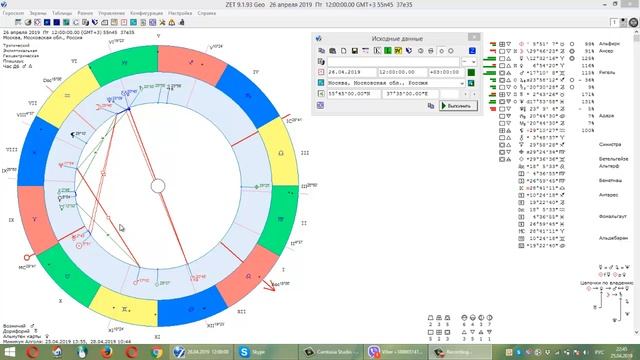Click the date field 26.04.2019
This screenshot has width=640, height=360.
tap(351, 72)
